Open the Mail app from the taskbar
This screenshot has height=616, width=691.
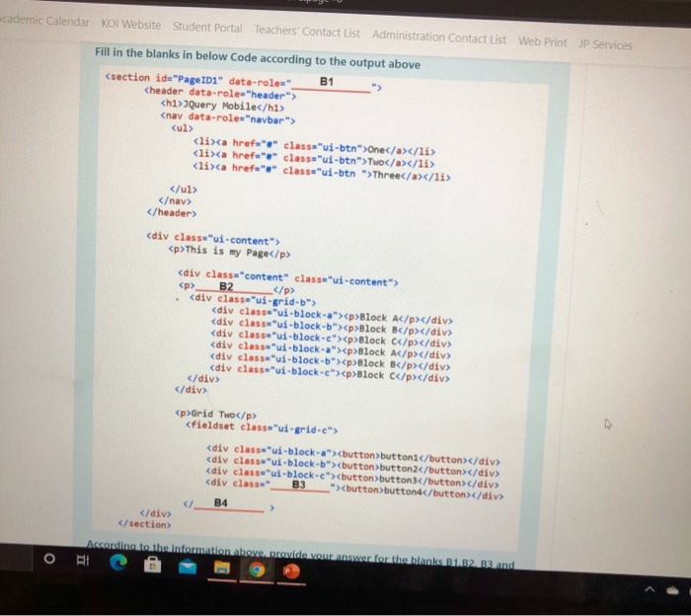tap(188, 567)
